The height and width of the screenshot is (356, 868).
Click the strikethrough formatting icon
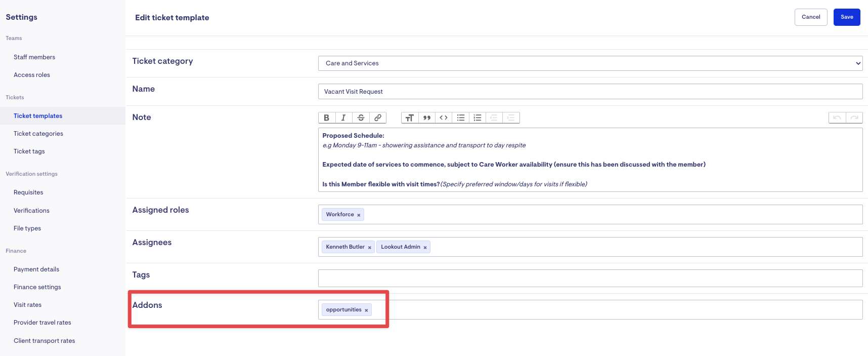point(361,117)
